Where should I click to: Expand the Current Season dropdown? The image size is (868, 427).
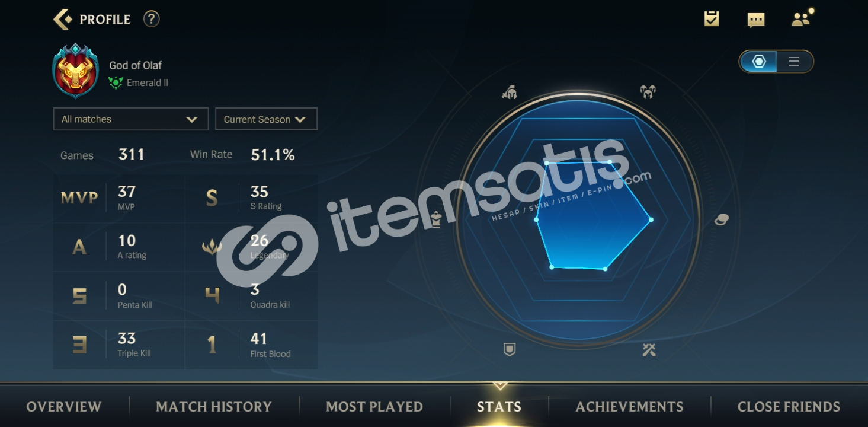pyautogui.click(x=266, y=119)
